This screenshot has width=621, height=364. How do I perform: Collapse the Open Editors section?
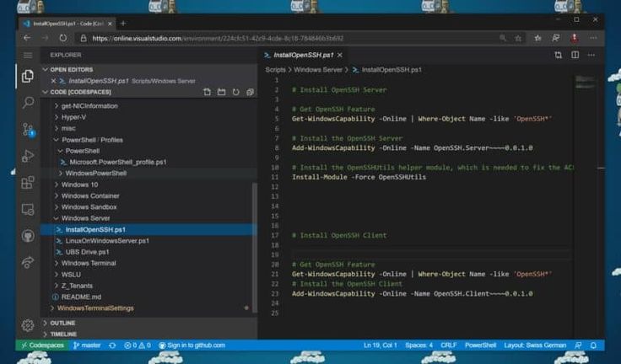point(46,70)
